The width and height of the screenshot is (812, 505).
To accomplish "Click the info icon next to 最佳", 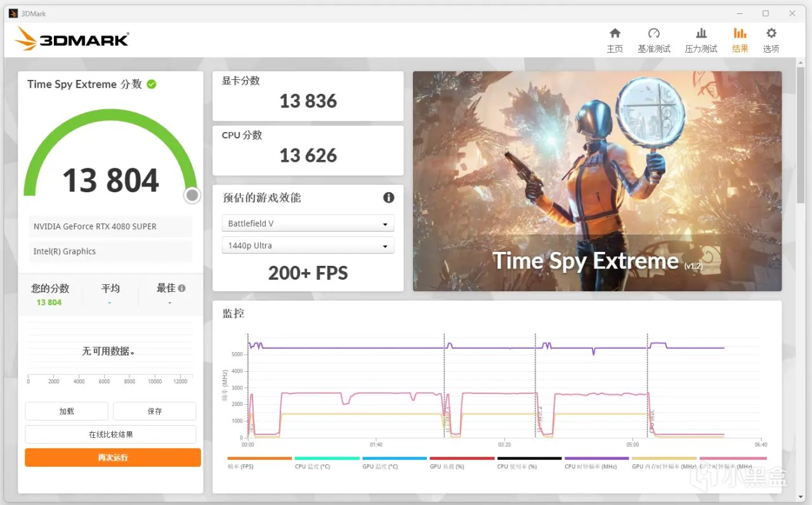I will click(x=182, y=288).
